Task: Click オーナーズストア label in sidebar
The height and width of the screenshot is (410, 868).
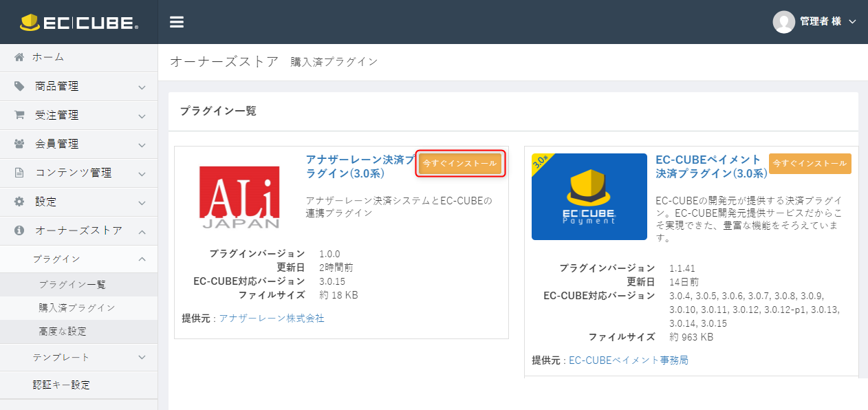Action: (x=78, y=230)
